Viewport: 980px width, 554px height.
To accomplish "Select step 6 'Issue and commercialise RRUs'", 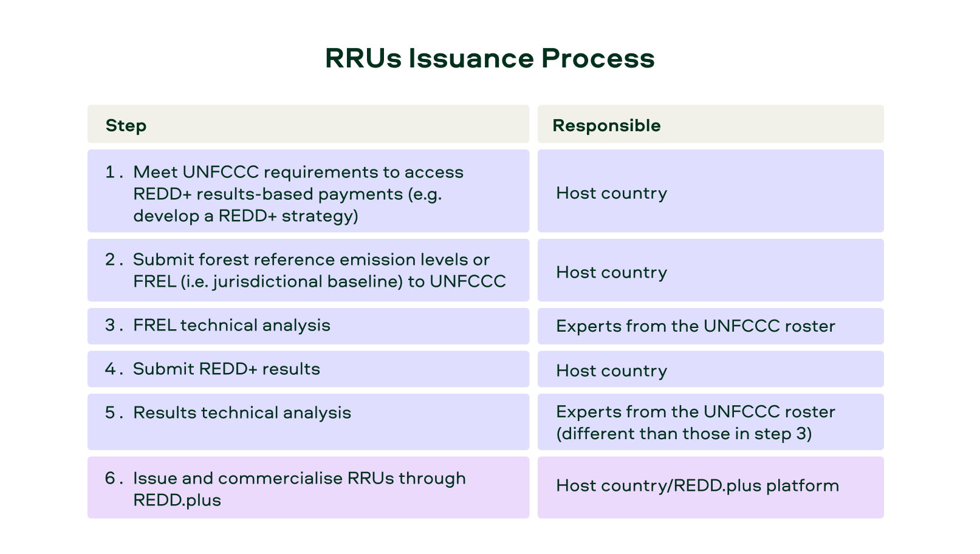I will point(308,487).
